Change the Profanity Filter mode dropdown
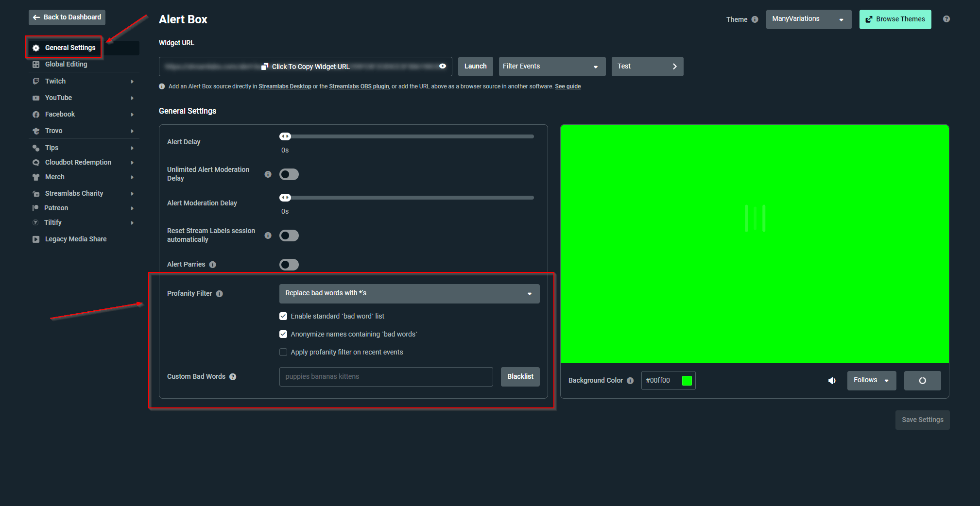 409,293
